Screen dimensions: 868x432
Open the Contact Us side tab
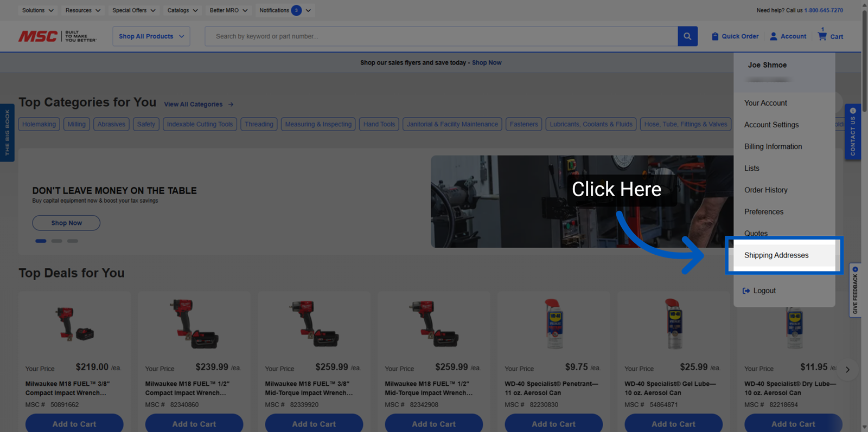click(x=853, y=132)
